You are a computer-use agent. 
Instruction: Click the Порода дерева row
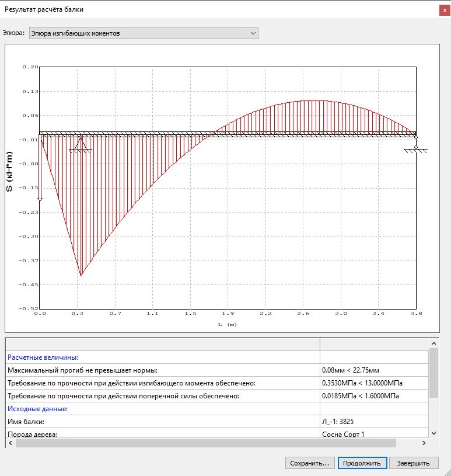[x=217, y=433]
